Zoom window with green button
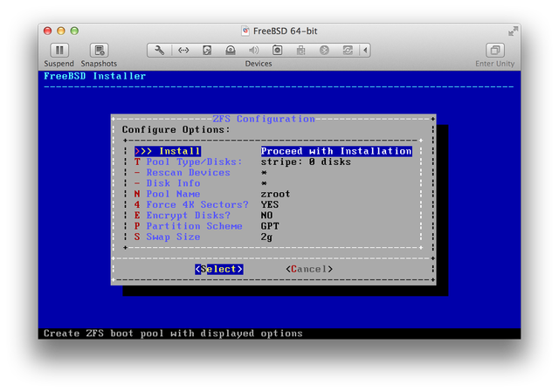This screenshot has height=392, width=559. tap(74, 31)
